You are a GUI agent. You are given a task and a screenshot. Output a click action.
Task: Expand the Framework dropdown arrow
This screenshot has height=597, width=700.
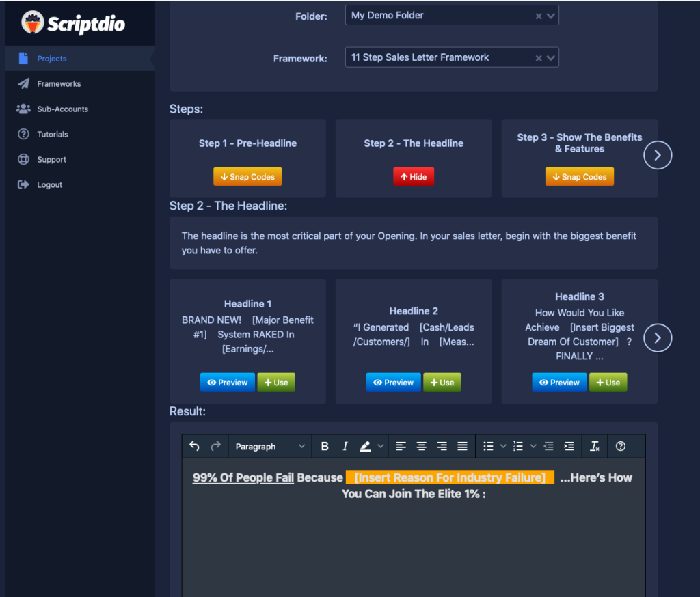coord(551,58)
